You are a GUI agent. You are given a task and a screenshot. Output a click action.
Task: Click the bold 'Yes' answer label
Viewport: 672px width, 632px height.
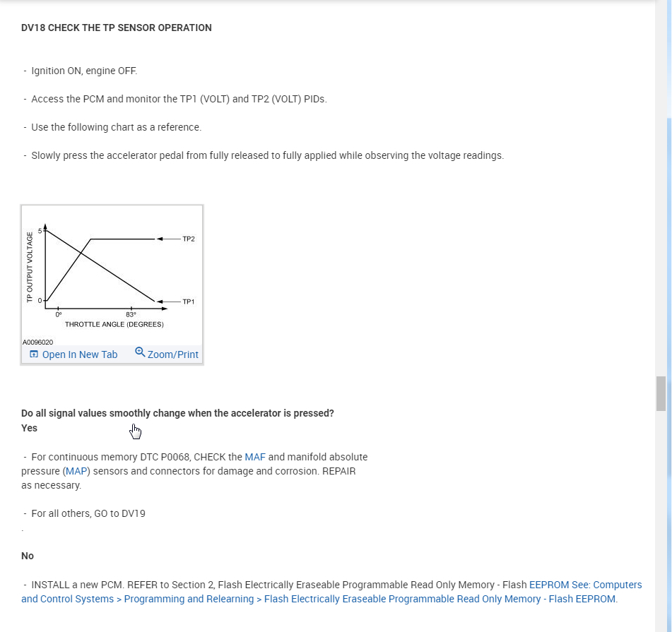coord(30,428)
